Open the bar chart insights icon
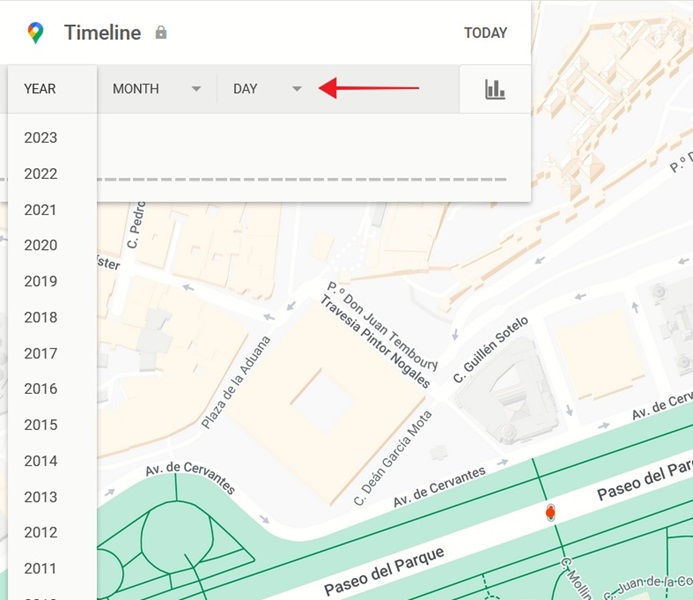Image resolution: width=693 pixels, height=600 pixels. coord(495,89)
